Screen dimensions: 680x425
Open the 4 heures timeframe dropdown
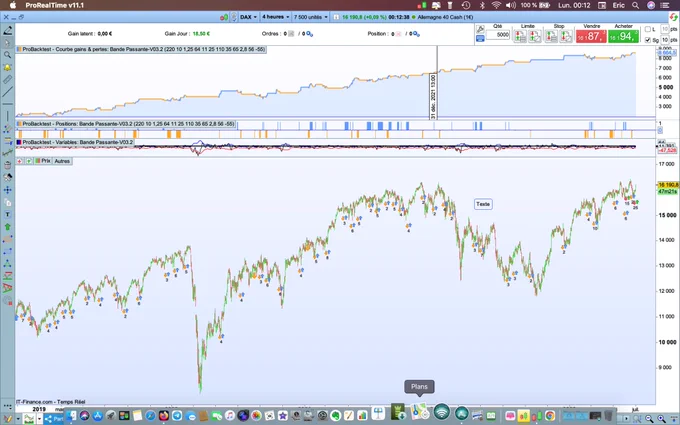275,17
